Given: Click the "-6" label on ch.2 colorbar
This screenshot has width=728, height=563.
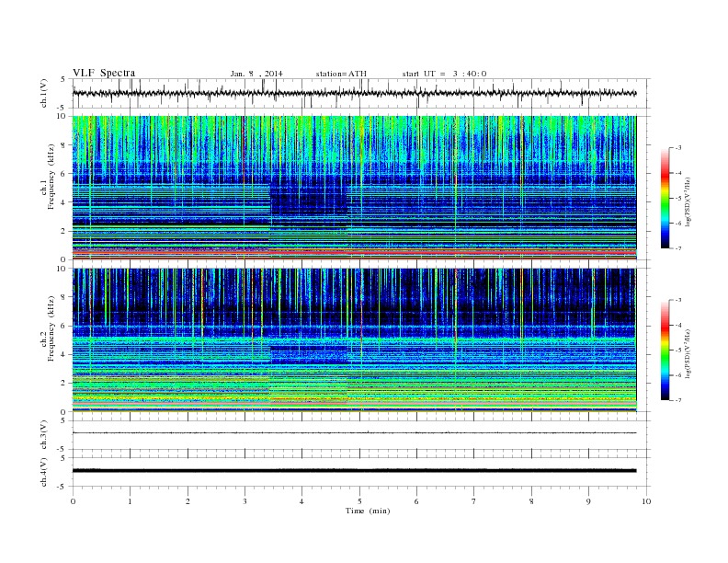Looking at the screenshot, I should (677, 375).
